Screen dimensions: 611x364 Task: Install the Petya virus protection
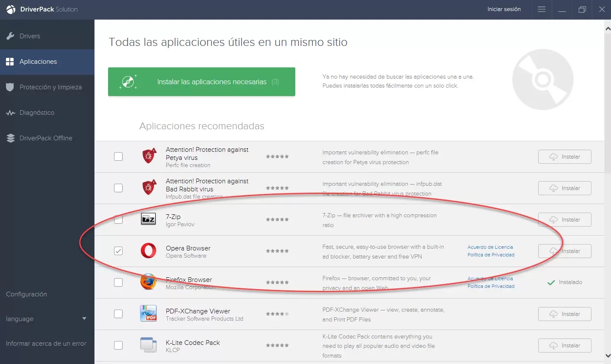point(565,156)
